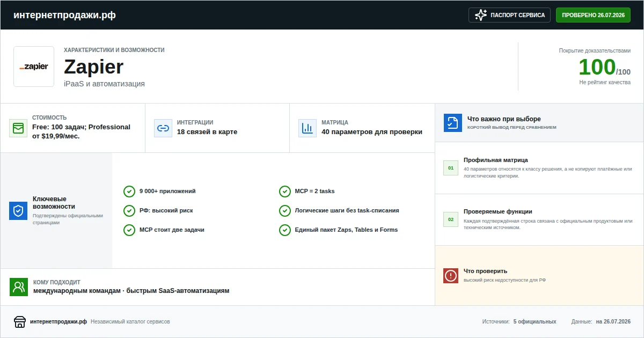Image resolution: width=644 pixels, height=338 pixels.
Task: Click the ХАРАКТЕРИСТИКИ И ВОЗМОЖНОСТИ label
Action: tap(114, 50)
